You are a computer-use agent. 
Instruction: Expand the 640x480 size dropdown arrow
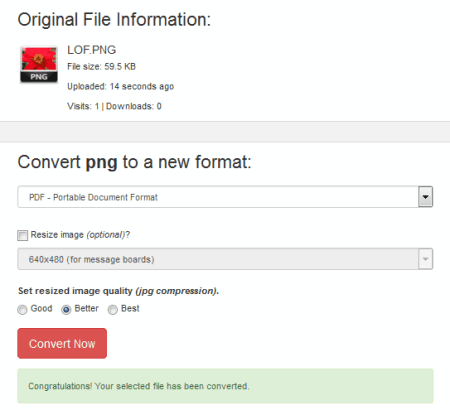425,259
